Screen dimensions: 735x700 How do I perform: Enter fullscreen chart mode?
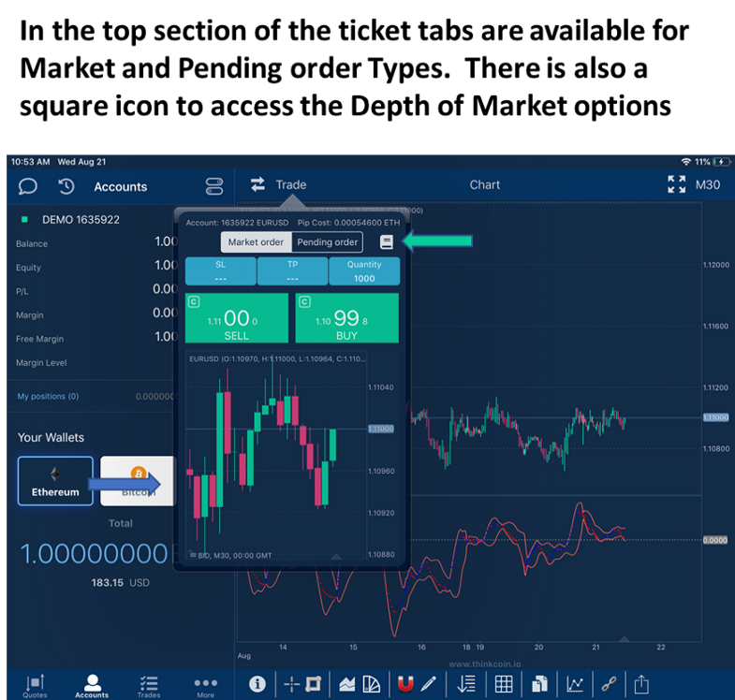click(x=676, y=184)
